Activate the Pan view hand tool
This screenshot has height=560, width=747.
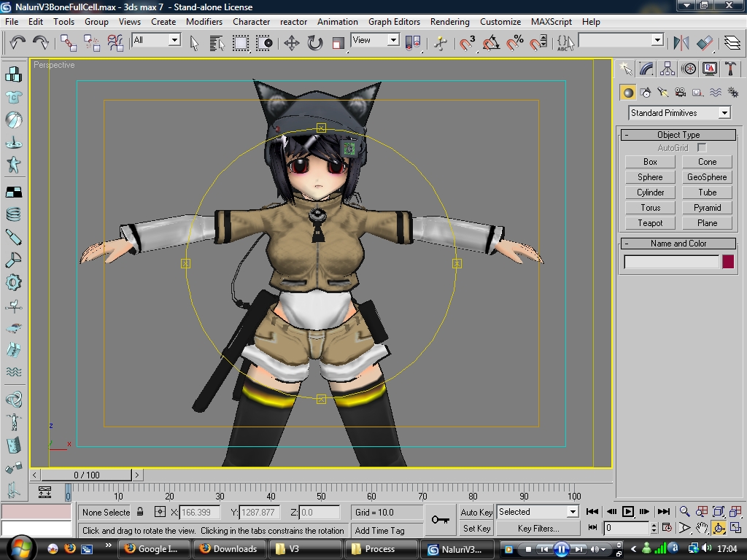pos(702,528)
